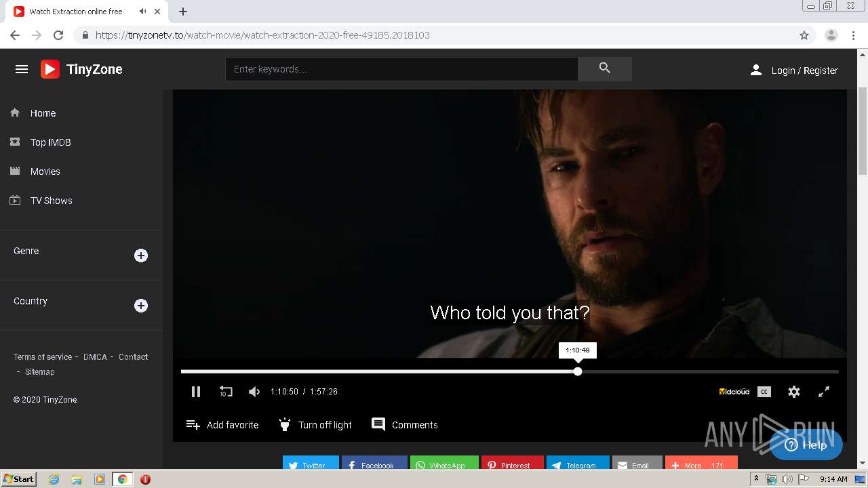868x488 pixels.
Task: Open Home from sidebar
Action: tap(43, 113)
